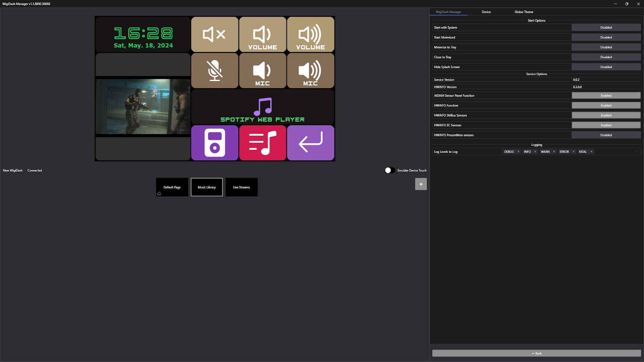Open the Spotify Web Player music note tile

tap(263, 107)
